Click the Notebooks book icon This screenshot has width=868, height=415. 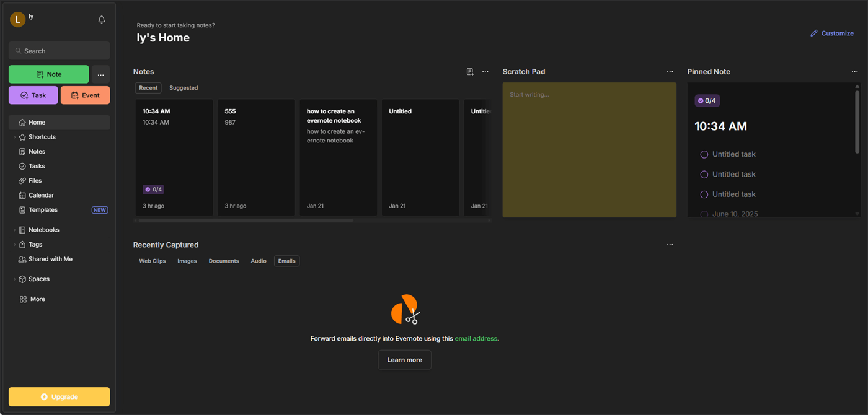click(22, 230)
